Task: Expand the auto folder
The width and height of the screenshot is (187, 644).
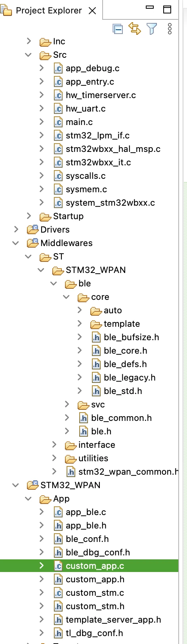Action: pos(79,310)
